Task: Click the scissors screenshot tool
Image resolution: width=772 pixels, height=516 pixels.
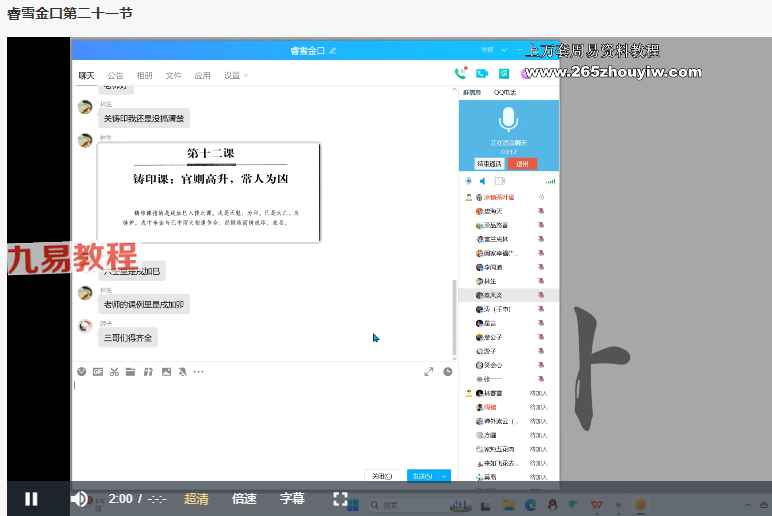Action: pos(114,372)
